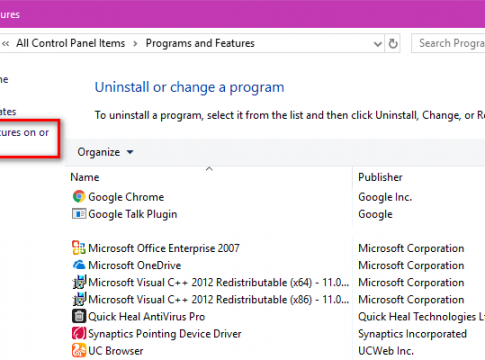Screen dimensions: 485x360
Task: Select the Visual C++ 2012 x64 installer icon
Action: pos(79,282)
